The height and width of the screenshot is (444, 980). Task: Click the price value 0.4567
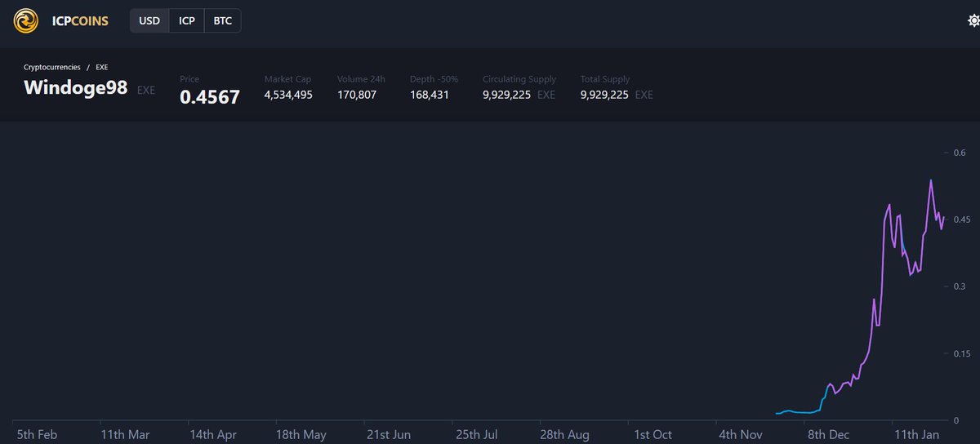(210, 97)
